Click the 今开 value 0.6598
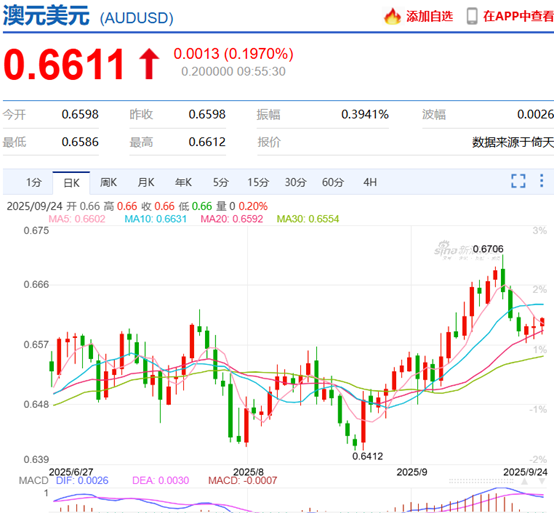554x513 pixels. [80, 114]
